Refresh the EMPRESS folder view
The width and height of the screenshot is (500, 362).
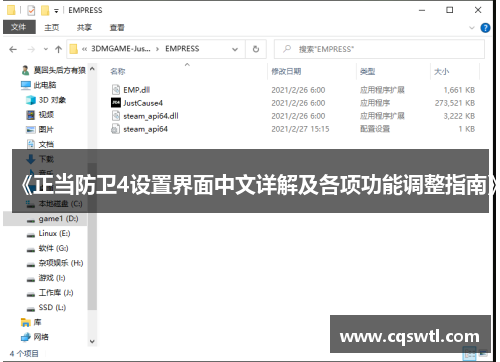coord(256,49)
